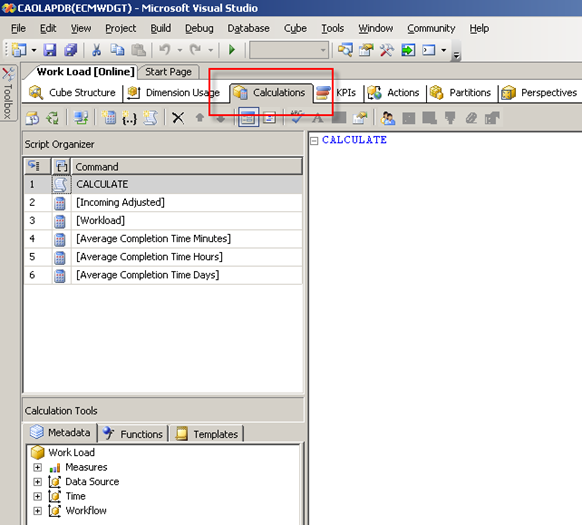The height and width of the screenshot is (525, 582).
Task: Click the Save icon in the toolbar
Action: pyautogui.click(x=50, y=50)
